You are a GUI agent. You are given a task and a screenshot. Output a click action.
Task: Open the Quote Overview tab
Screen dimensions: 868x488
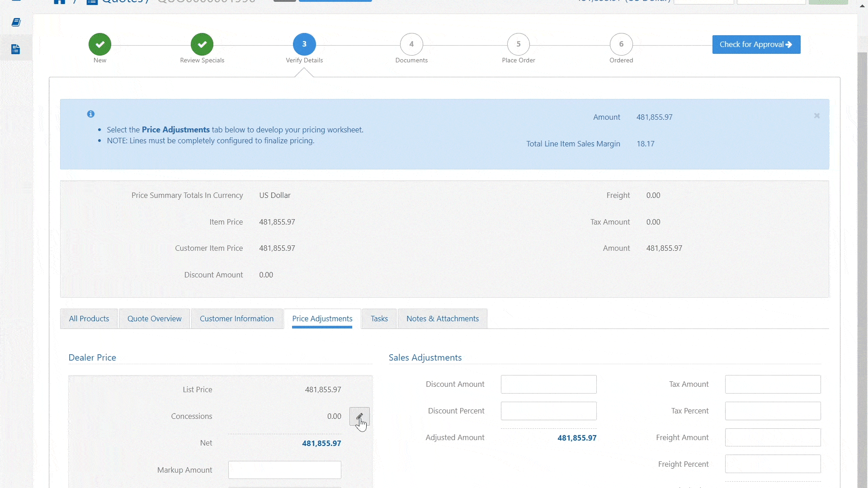pos(154,319)
